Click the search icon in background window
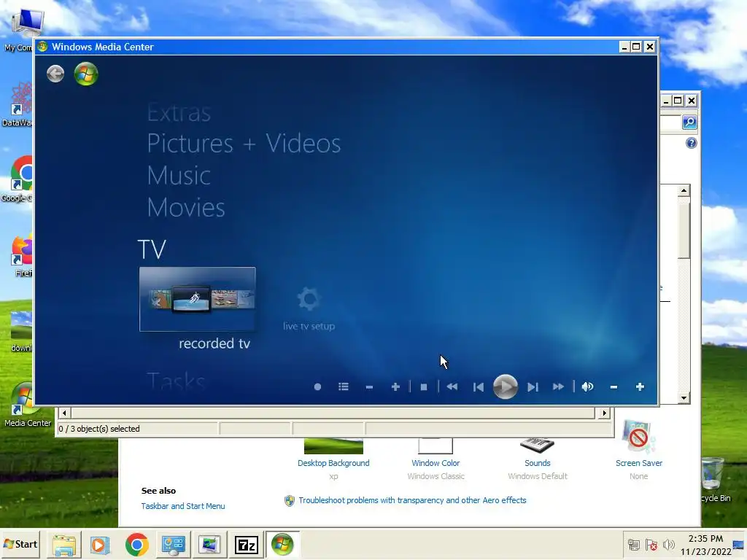This screenshot has width=747, height=560. 689,122
